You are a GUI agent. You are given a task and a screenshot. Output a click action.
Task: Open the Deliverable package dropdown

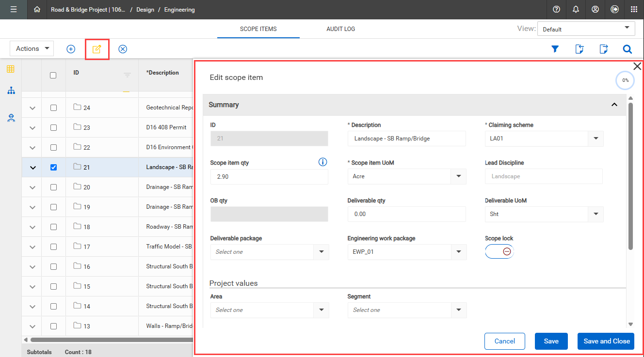point(270,252)
